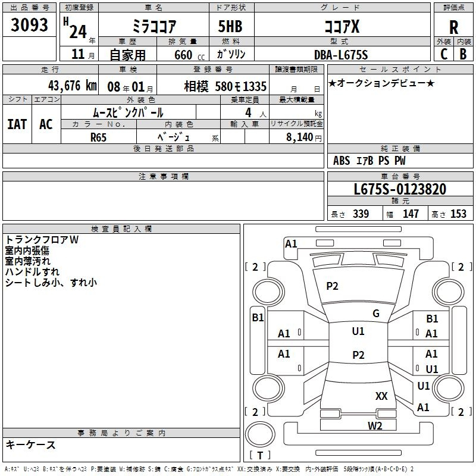This screenshot has height=476, width=476.
Task: Click the model code DBA-L675S
Action: (x=341, y=55)
